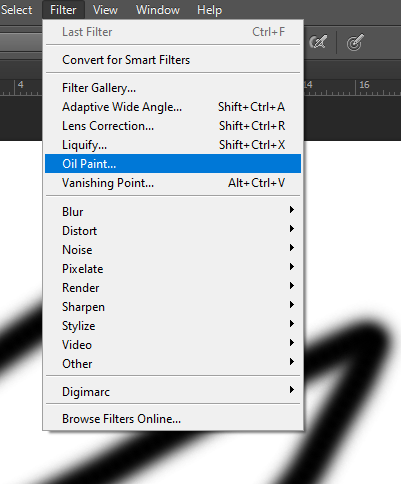
Task: Expand the Render submenu
Action: 173,288
